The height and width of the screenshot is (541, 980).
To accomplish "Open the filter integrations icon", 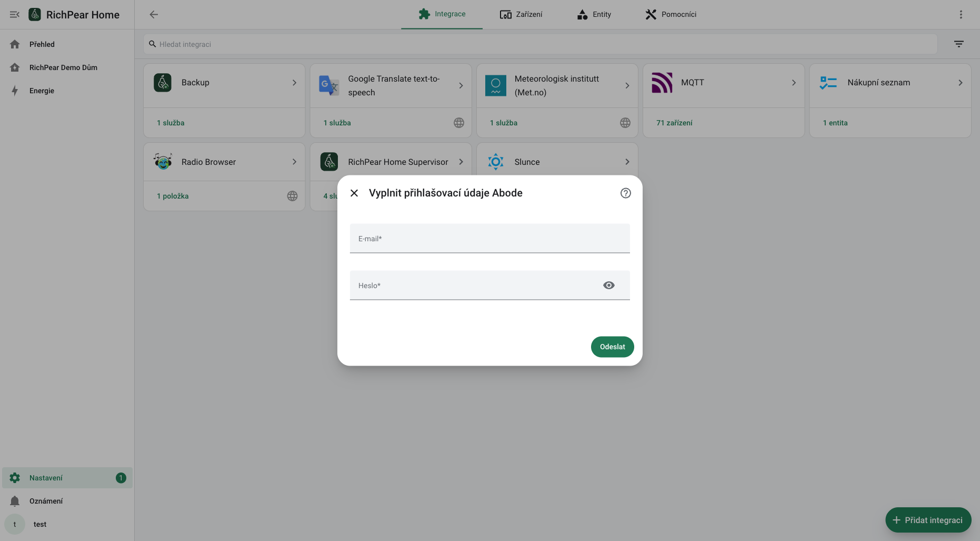I will (x=959, y=44).
